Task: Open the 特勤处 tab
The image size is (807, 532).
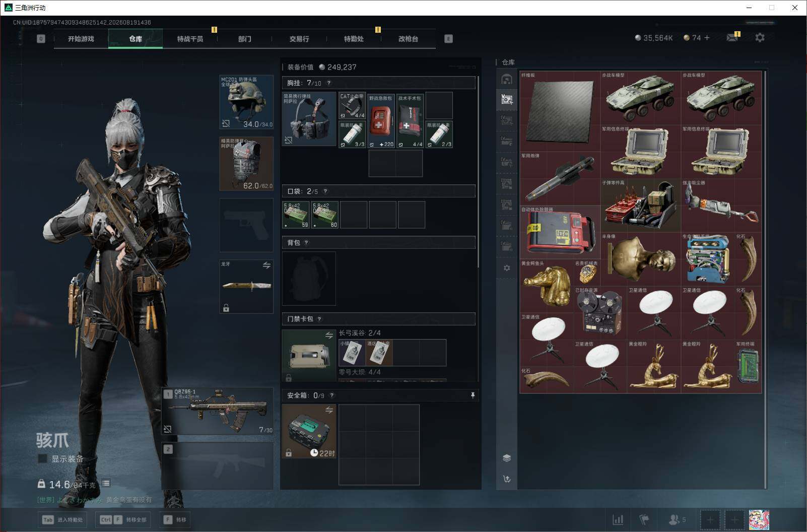Action: coord(354,39)
